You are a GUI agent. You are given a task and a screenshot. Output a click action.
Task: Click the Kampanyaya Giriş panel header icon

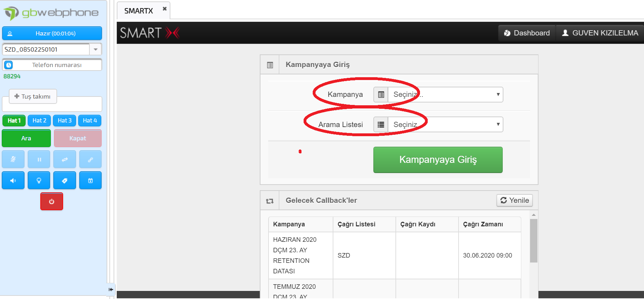point(270,65)
